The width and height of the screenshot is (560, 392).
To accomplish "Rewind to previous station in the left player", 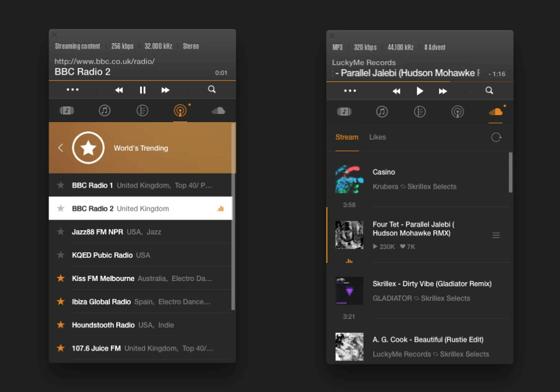I will coord(119,90).
